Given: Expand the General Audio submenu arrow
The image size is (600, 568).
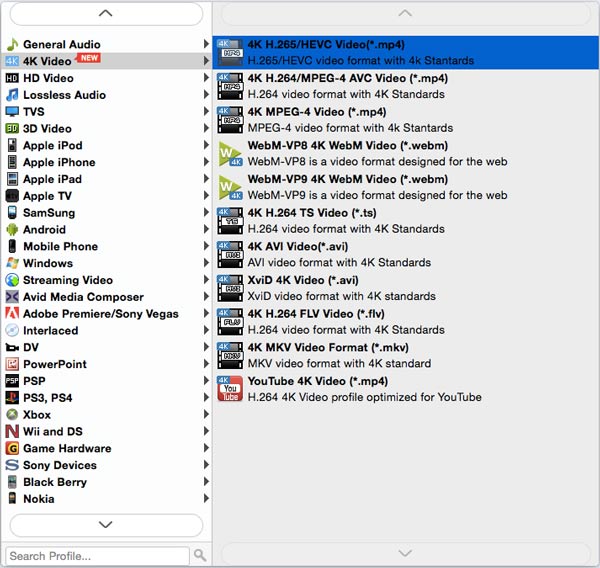Looking at the screenshot, I should tap(206, 44).
